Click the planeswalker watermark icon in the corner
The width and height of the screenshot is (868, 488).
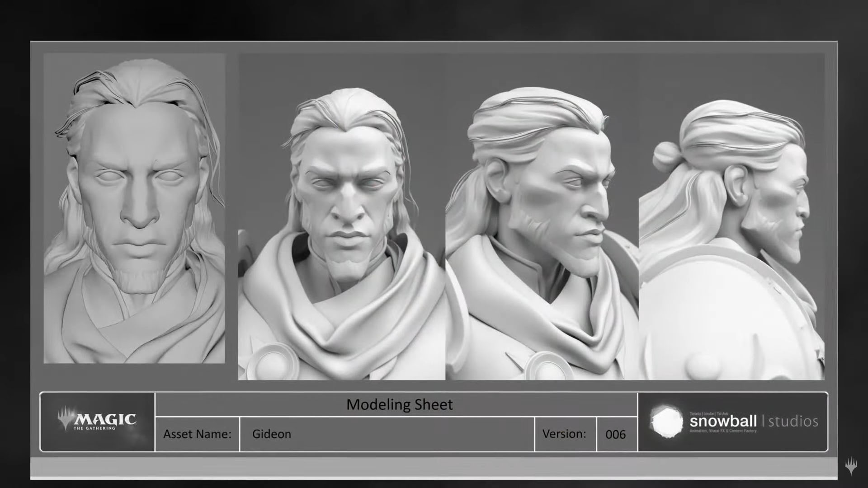[x=851, y=466]
